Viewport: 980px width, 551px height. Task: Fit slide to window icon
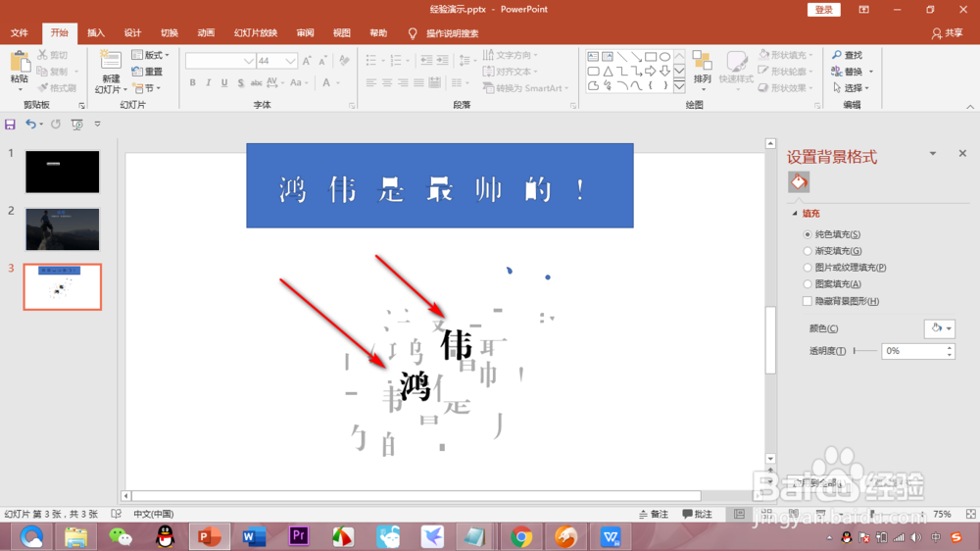pos(970,514)
